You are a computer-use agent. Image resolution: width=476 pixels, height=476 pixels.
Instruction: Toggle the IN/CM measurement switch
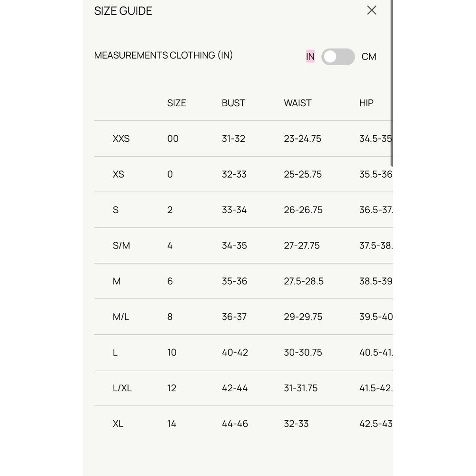[338, 57]
